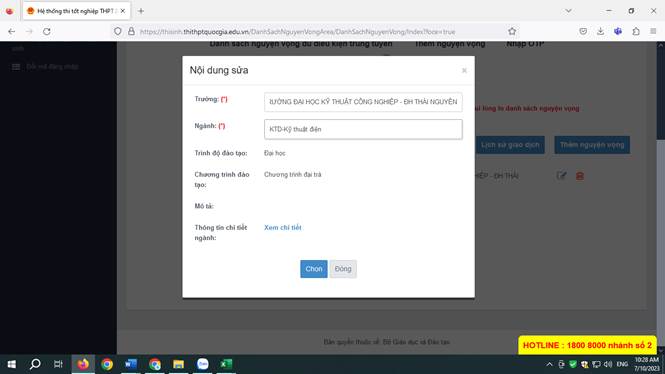
Task: Click the Trường university input field
Action: pos(363,102)
